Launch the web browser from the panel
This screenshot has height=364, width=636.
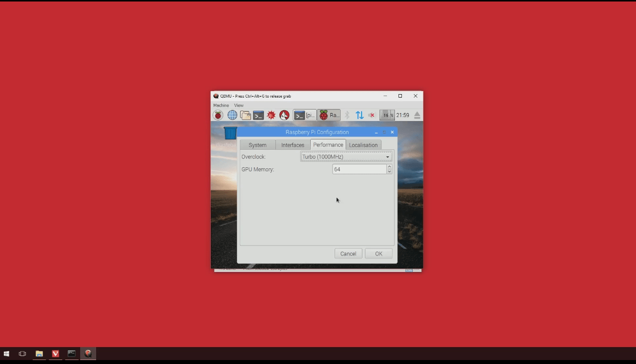232,115
